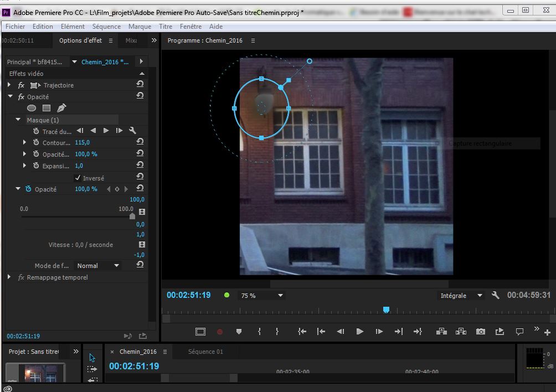Click the Opacité 100,0 % value

(x=86, y=189)
